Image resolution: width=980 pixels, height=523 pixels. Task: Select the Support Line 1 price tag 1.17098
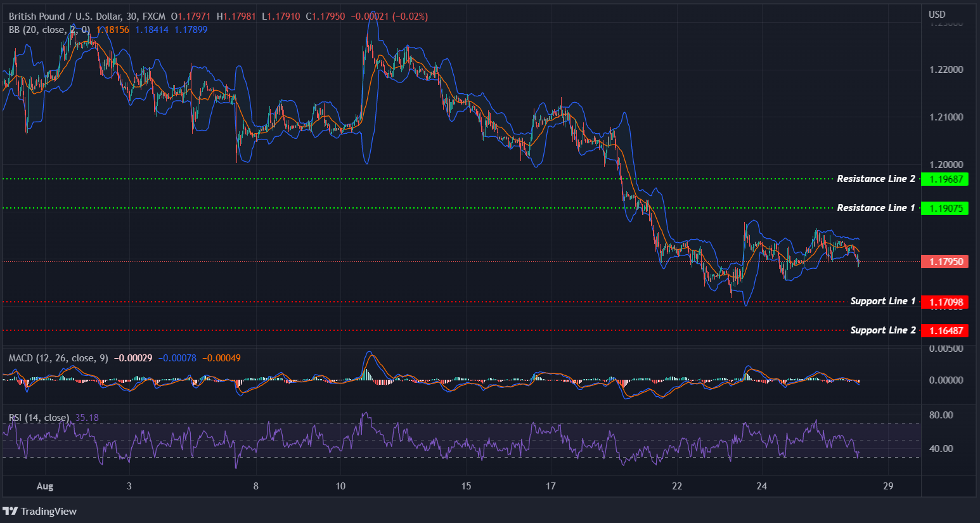tap(945, 302)
